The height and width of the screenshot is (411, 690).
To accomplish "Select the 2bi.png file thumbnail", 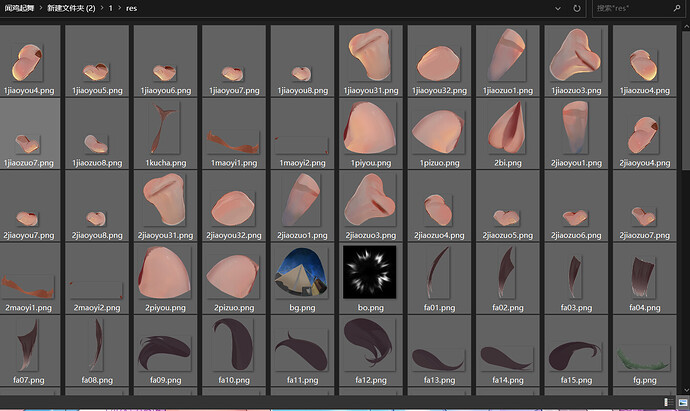I will [x=507, y=126].
